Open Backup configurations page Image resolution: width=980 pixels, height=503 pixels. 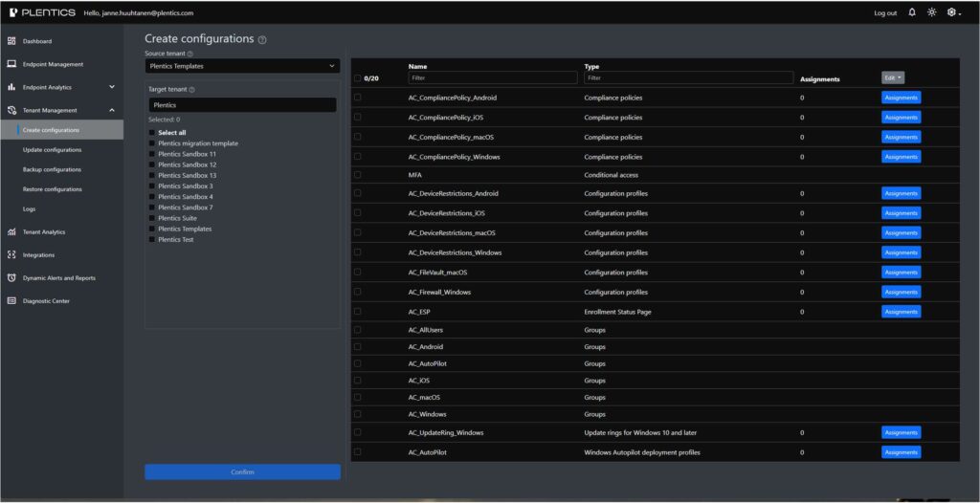tap(52, 169)
